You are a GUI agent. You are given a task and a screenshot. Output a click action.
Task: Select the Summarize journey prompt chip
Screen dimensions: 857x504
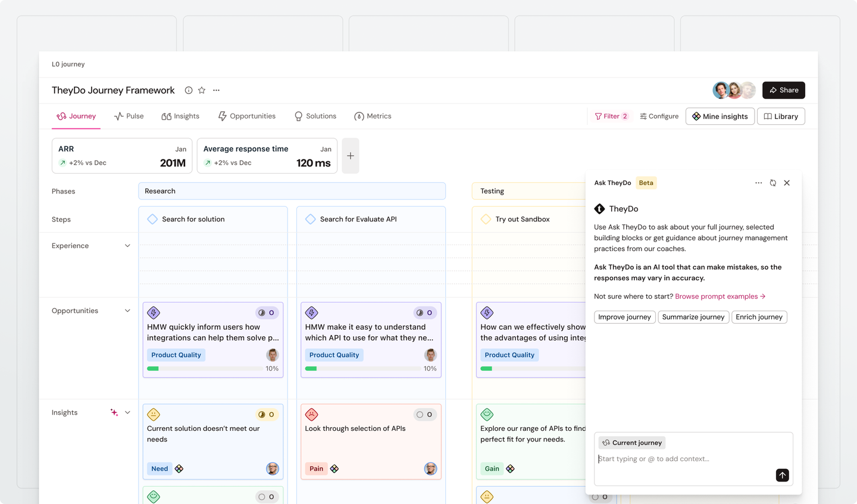pos(693,317)
